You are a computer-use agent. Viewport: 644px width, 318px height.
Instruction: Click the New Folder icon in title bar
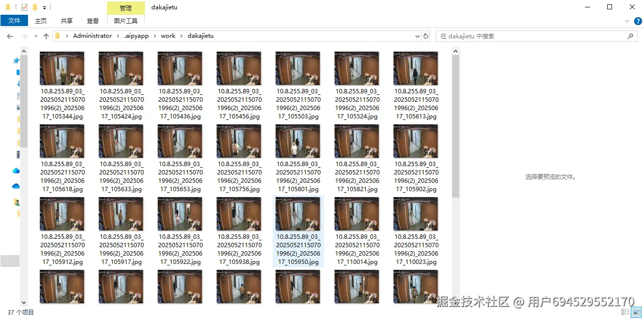[x=34, y=7]
